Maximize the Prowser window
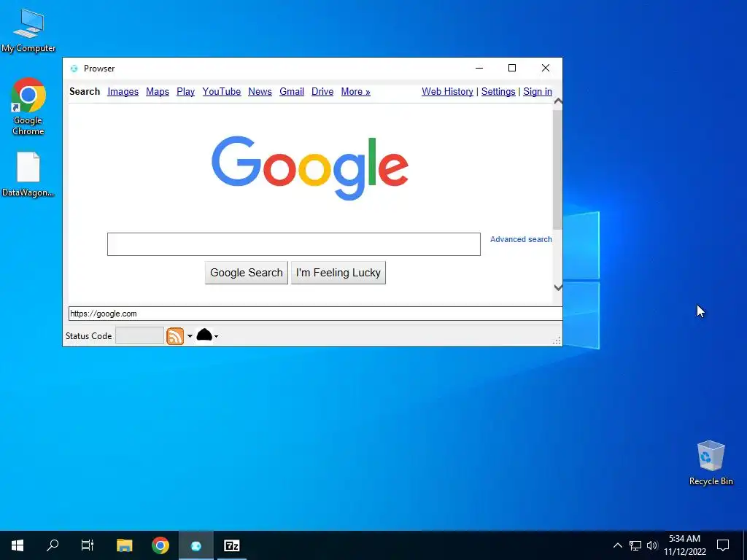This screenshot has height=560, width=747. pyautogui.click(x=512, y=68)
